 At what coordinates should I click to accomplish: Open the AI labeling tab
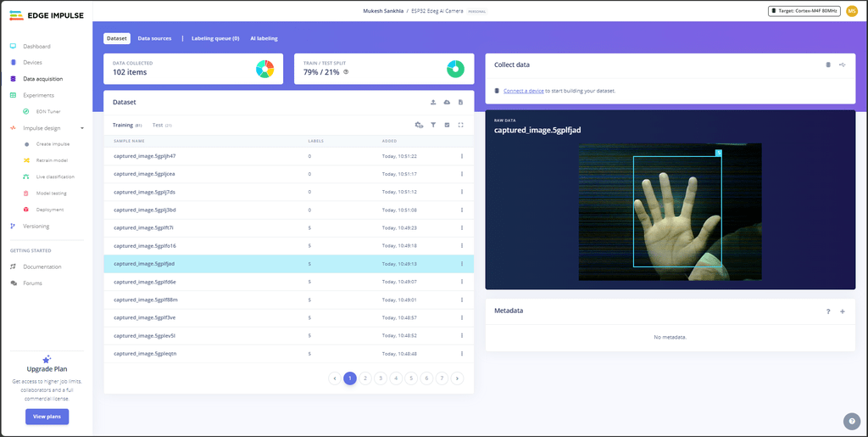[x=264, y=39]
